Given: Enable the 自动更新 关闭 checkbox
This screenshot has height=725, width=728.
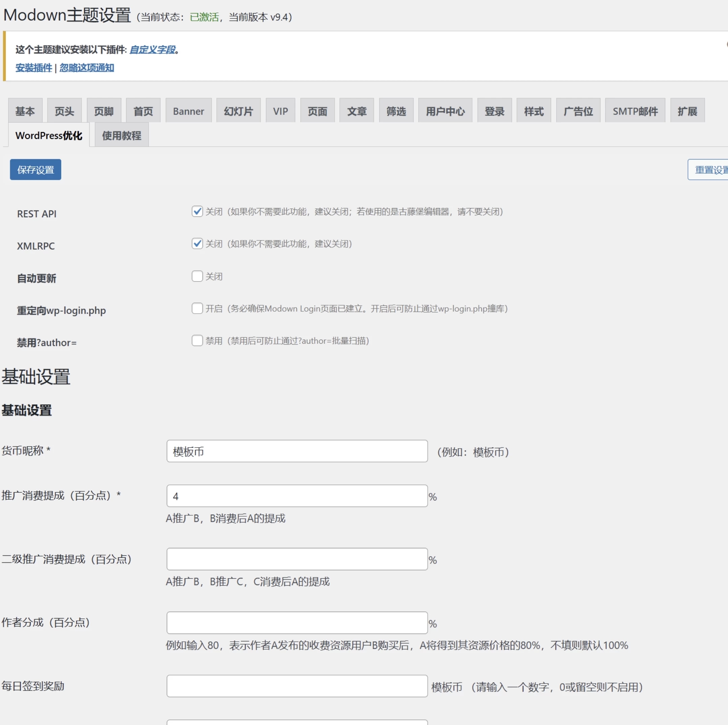Looking at the screenshot, I should click(197, 276).
